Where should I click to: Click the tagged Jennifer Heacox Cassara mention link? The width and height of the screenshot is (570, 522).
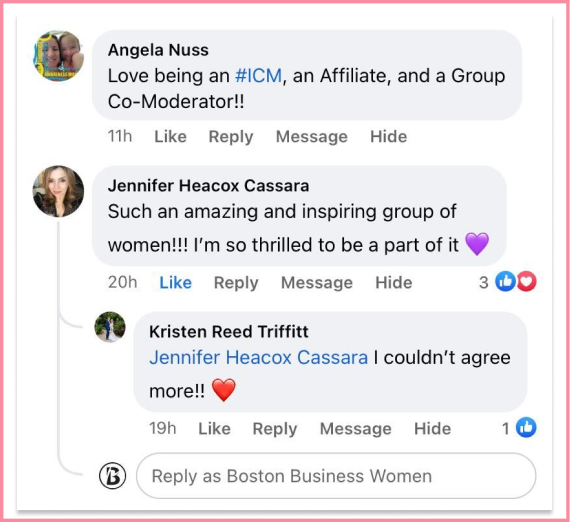[258, 358]
